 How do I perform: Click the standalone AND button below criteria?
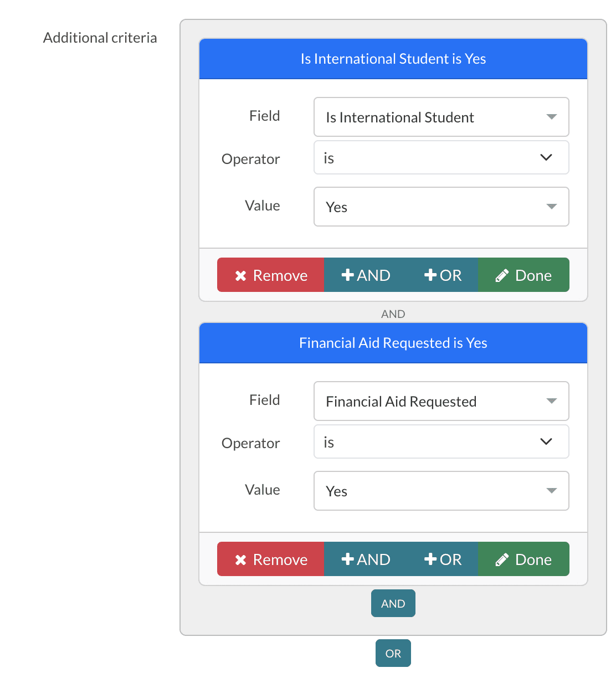point(393,604)
